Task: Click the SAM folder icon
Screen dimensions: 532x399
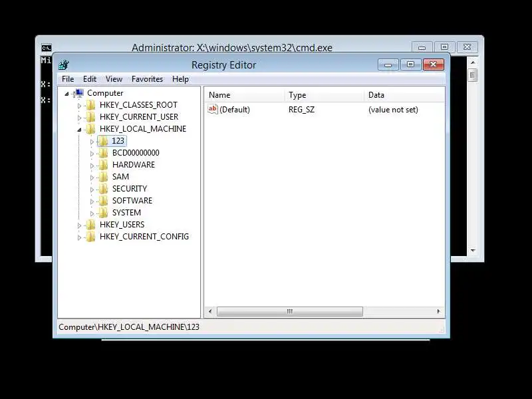Action: pyautogui.click(x=103, y=176)
